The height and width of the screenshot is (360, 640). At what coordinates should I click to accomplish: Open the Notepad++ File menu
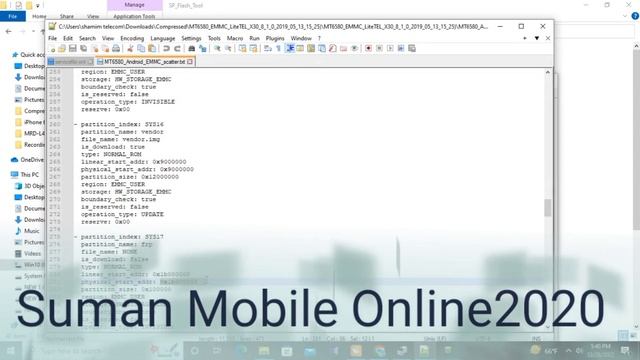tap(53, 38)
